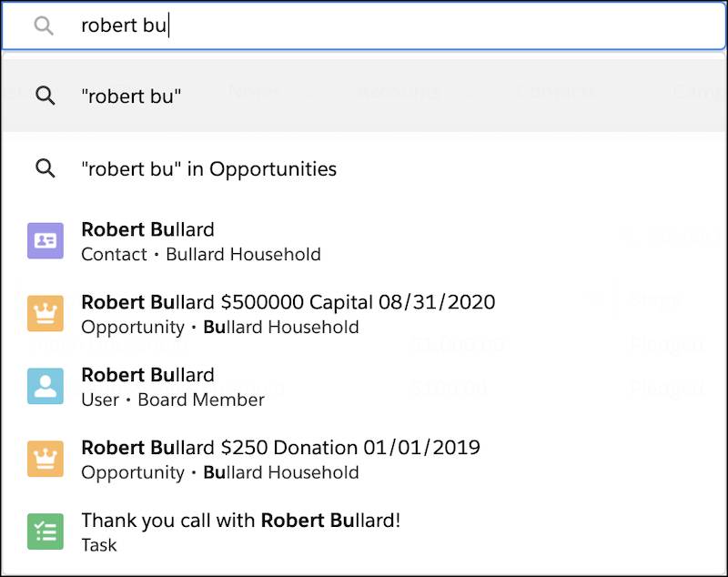Click the magnifier icon beside "robert bu" suggestion
The image size is (728, 577).
(45, 96)
